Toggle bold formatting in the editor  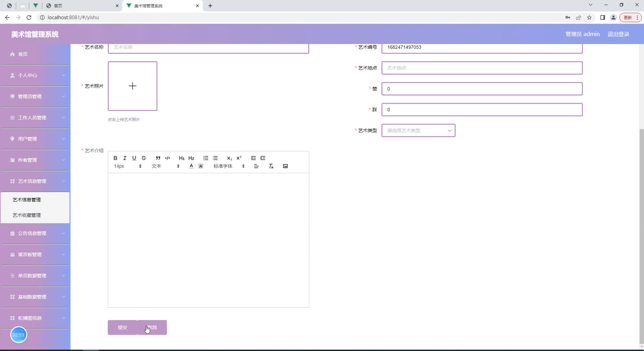pos(115,158)
